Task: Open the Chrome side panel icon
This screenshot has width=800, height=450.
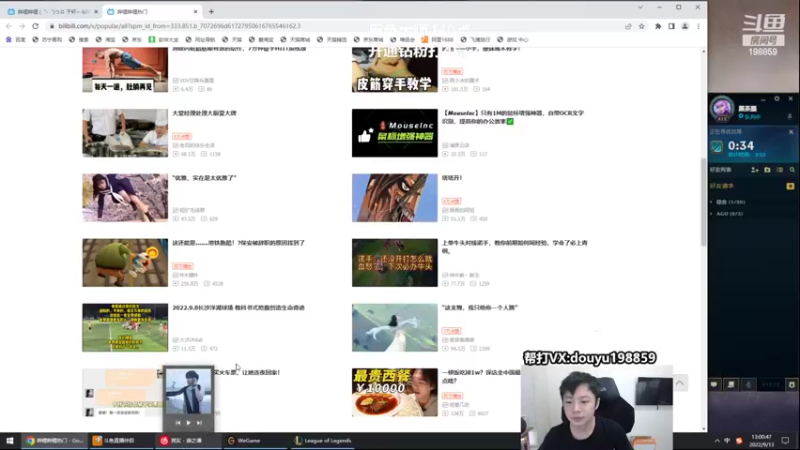Action: pyautogui.click(x=671, y=26)
